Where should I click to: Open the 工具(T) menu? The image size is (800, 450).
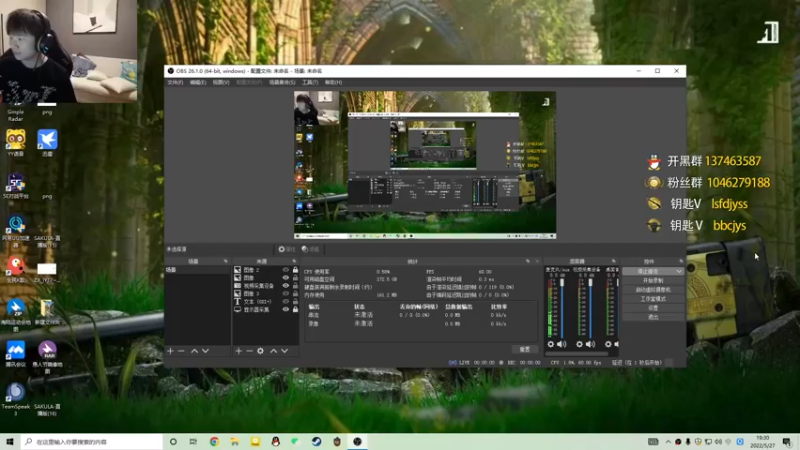point(310,82)
